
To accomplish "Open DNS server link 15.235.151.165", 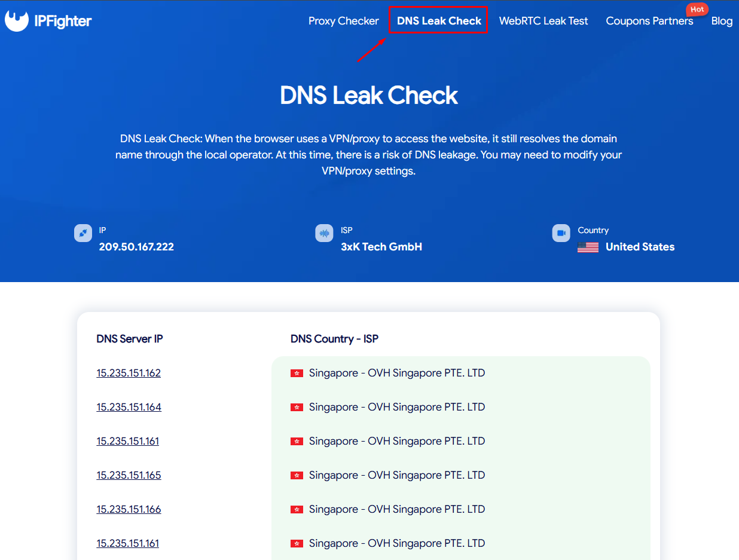I will [x=129, y=475].
